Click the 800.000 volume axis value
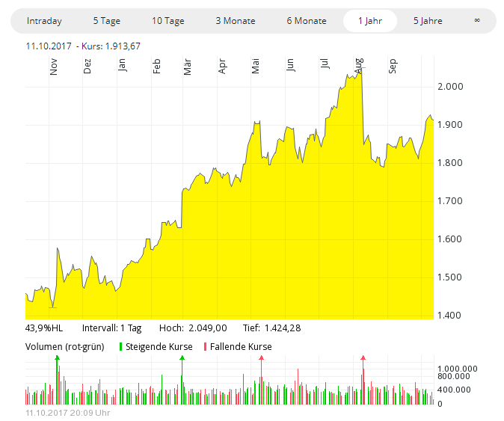 pos(454,376)
